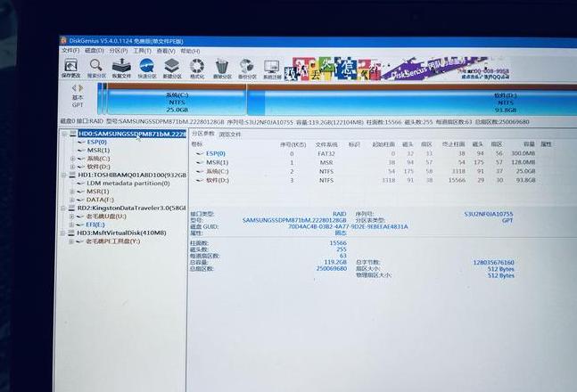577x392 pixels.
Task: Click partition icon next to ESP(0) in table
Action: pyautogui.click(x=200, y=154)
